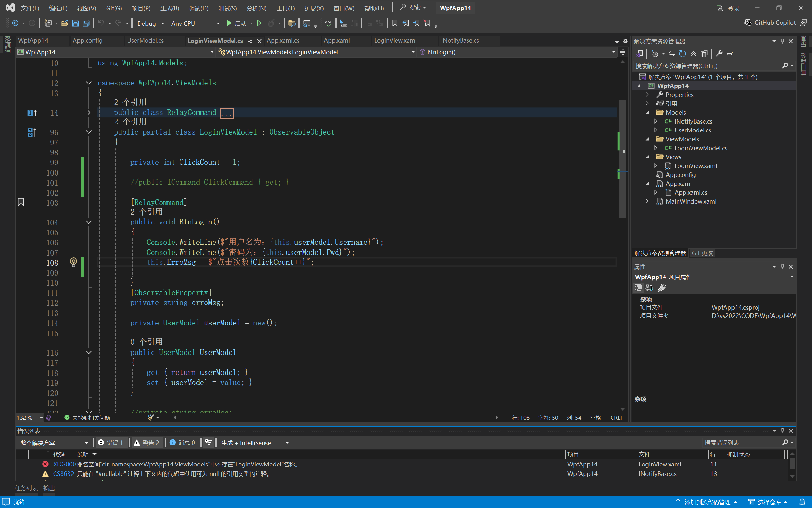This screenshot has height=508, width=812.
Task: Expand the Properties node in Solution Explorer
Action: pyautogui.click(x=647, y=95)
